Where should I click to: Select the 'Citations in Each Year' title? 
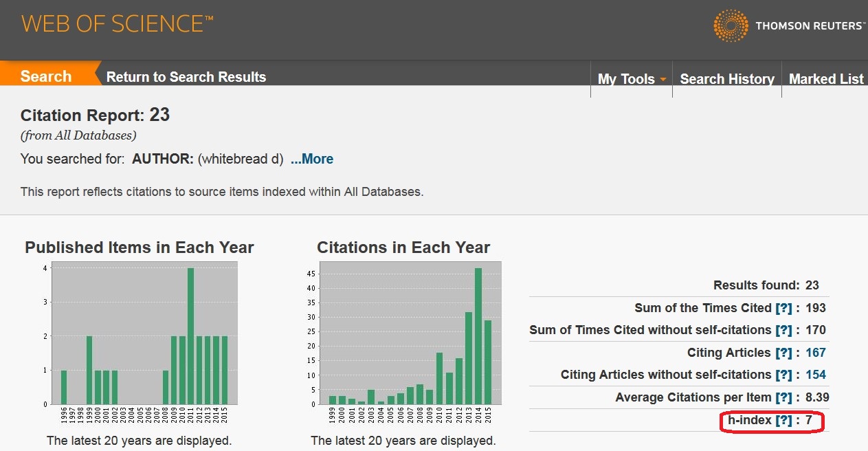tap(403, 247)
